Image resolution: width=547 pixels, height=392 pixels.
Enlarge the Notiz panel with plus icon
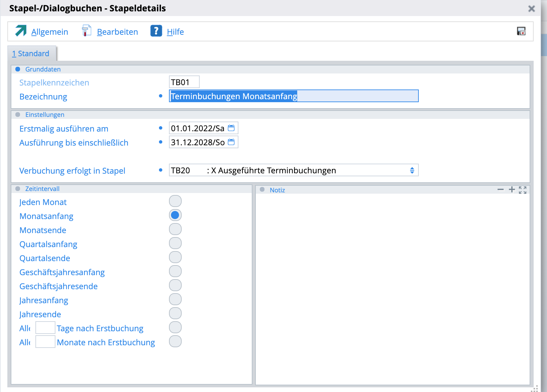pyautogui.click(x=512, y=190)
